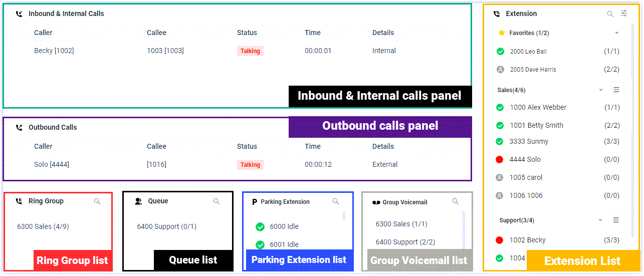Search in the Parking Extension panel

click(x=336, y=201)
